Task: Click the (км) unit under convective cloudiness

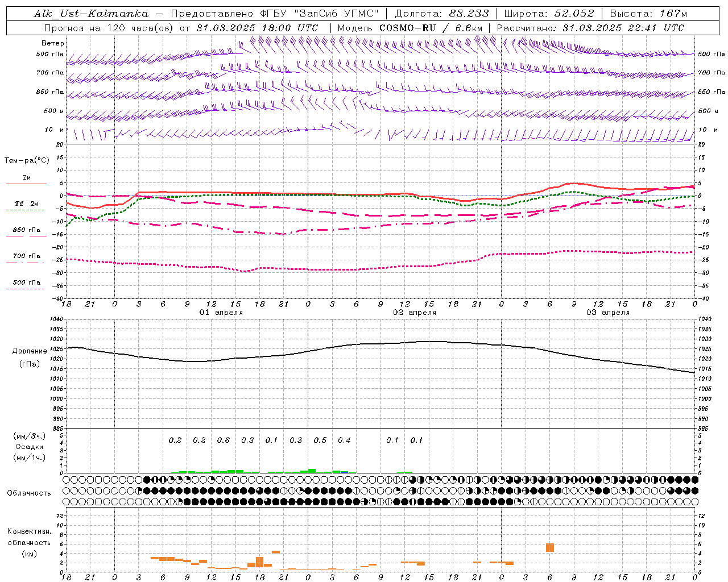Action: pos(29,554)
